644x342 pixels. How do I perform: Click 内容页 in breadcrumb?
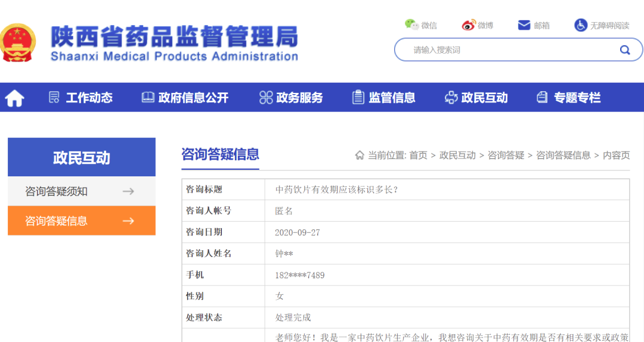pyautogui.click(x=616, y=155)
